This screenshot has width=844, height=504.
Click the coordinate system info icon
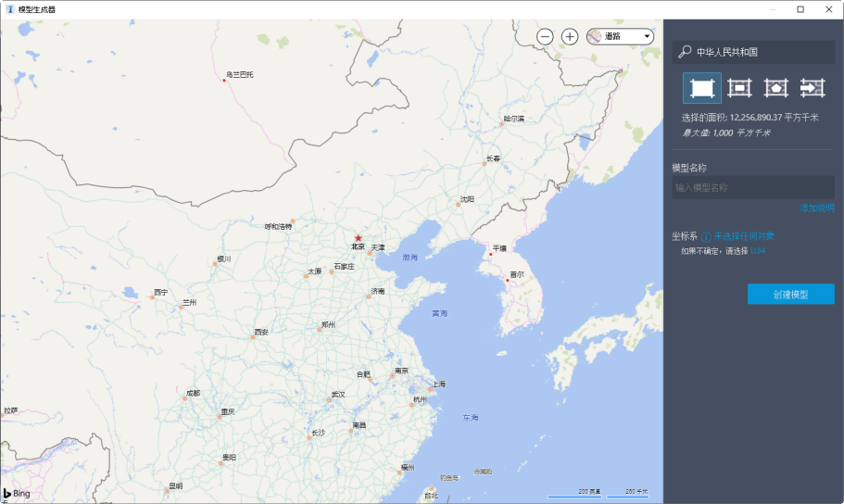tap(706, 236)
